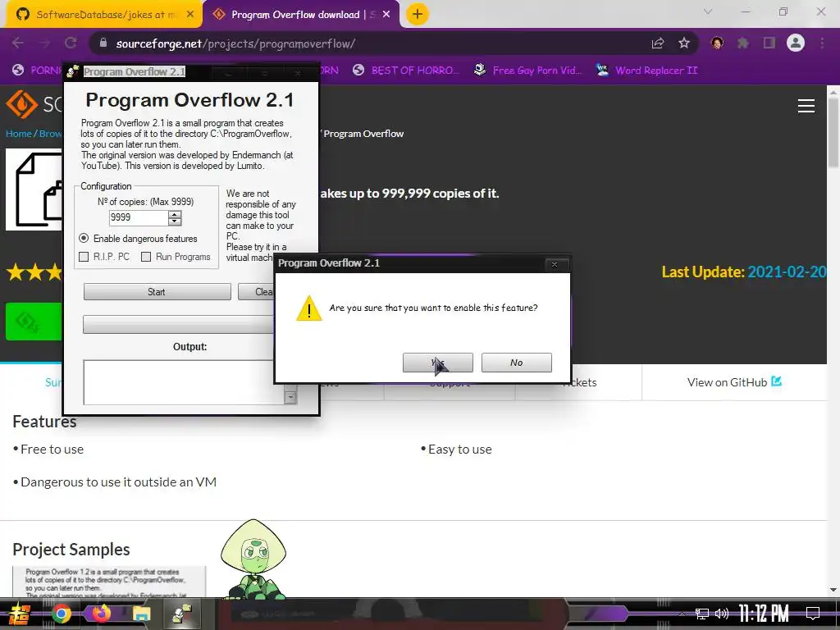Screen dimensions: 840x630
Task: Click the Last Update date 2021-02-20
Action: coord(787,272)
